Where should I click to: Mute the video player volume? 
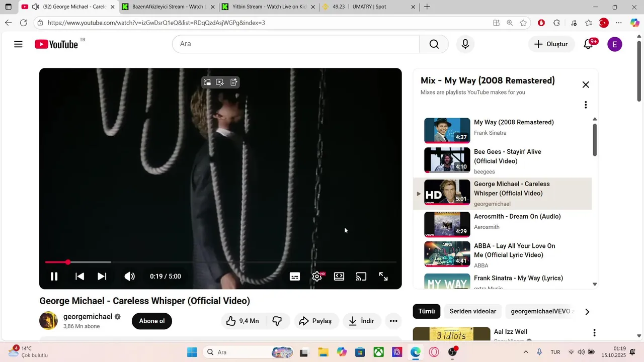(129, 276)
